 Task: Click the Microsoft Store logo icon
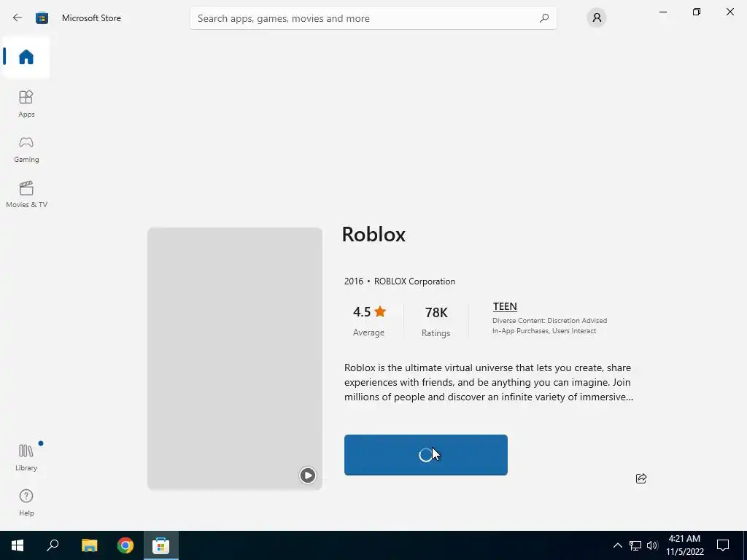coord(42,18)
